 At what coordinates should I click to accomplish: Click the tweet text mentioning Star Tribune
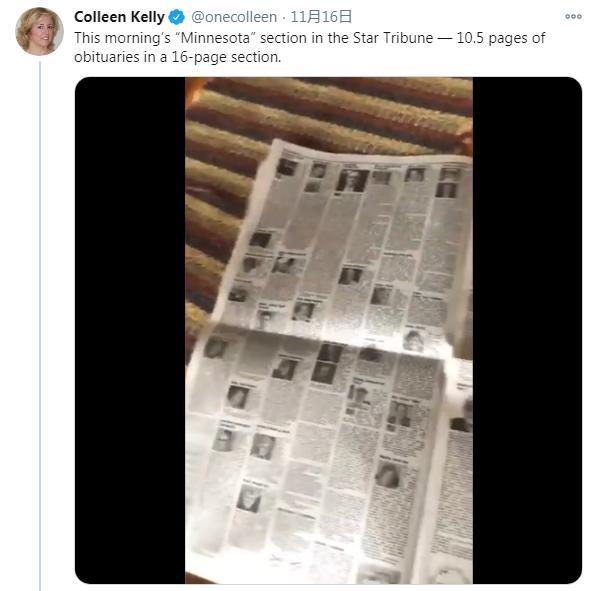click(310, 47)
